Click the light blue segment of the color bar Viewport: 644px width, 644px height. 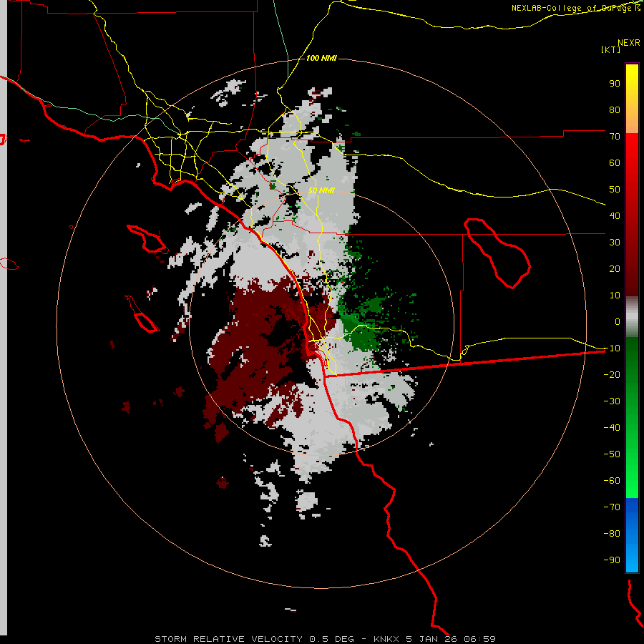pos(632,555)
